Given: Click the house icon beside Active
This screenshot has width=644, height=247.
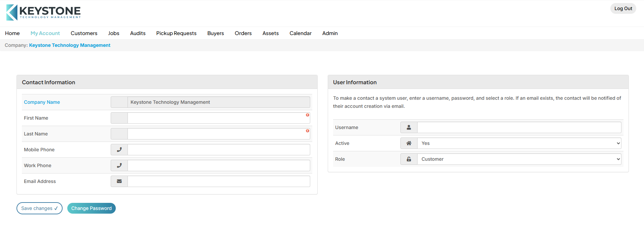Looking at the screenshot, I should (x=409, y=143).
